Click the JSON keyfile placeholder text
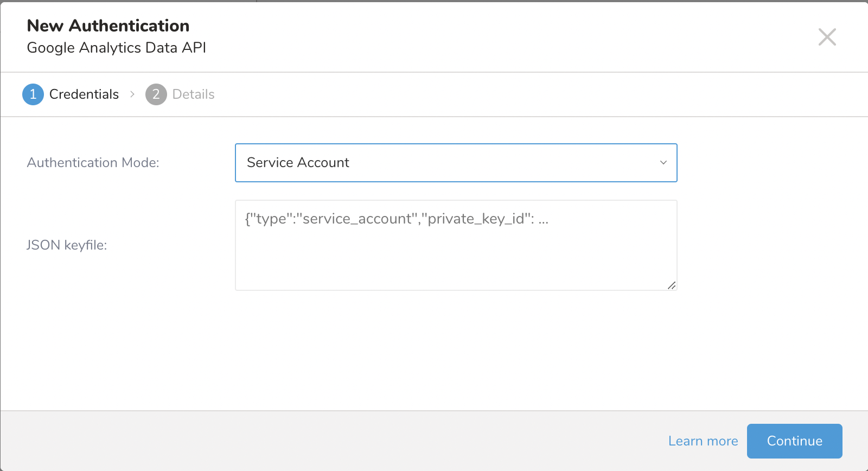868x471 pixels. 397,219
